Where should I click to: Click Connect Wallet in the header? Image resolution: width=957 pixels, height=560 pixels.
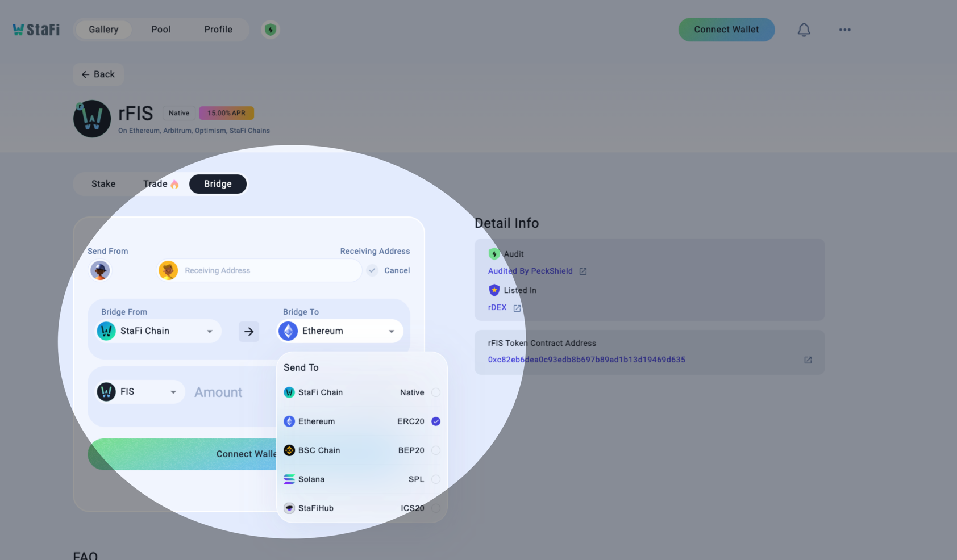pyautogui.click(x=726, y=30)
